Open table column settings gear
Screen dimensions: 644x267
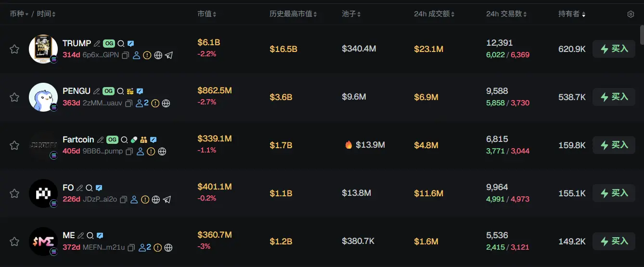click(631, 14)
